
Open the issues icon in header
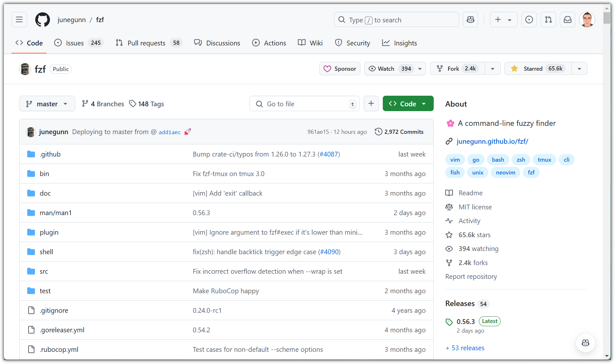[529, 20]
